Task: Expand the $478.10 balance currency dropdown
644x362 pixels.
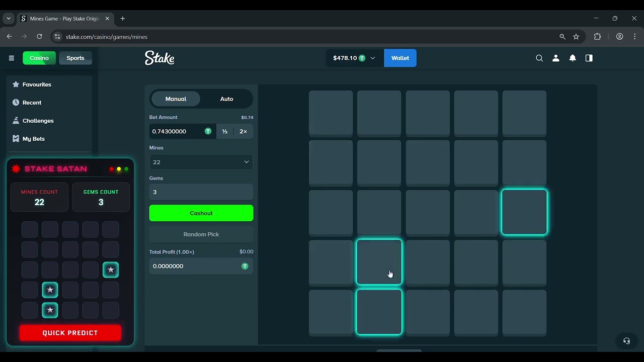Action: click(x=354, y=58)
